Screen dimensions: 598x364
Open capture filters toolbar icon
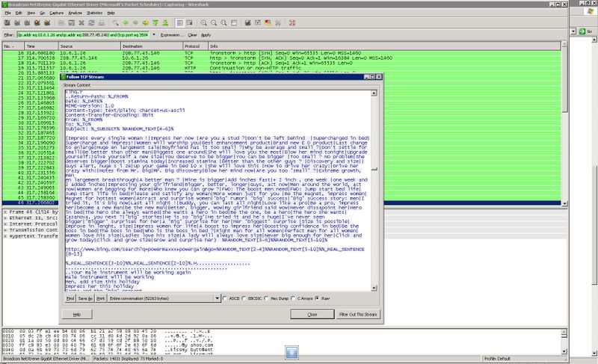[x=248, y=23]
